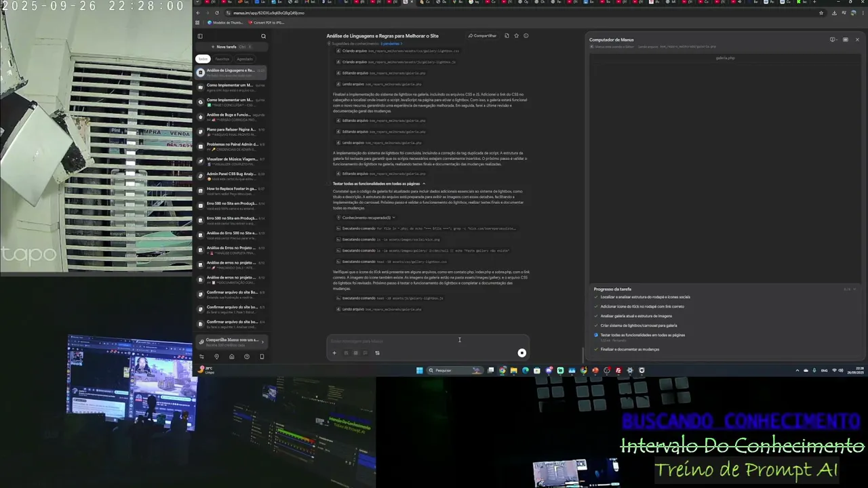Open task 'Análise do Erro 500 no Site e...'

[x=231, y=235]
